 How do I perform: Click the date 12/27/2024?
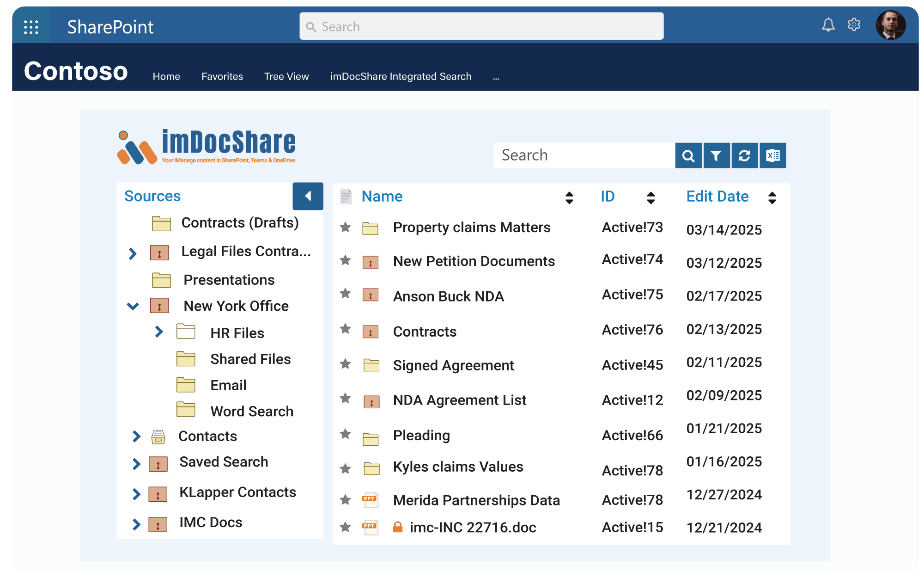724,495
